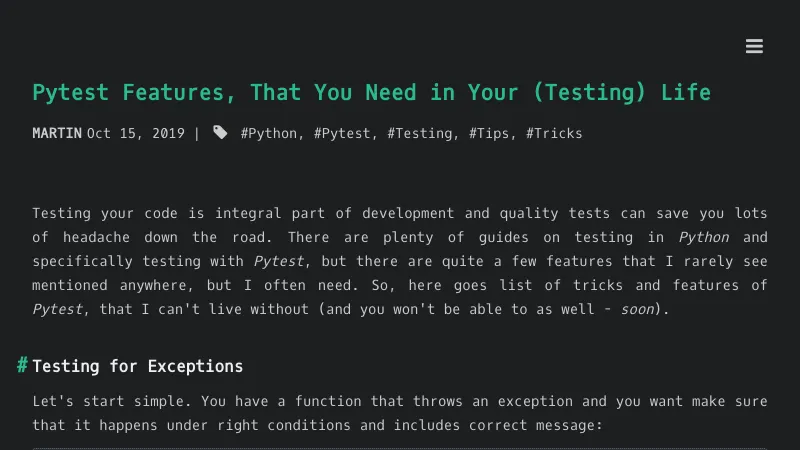Select the #Testing tag link
The width and height of the screenshot is (800, 450).
(420, 133)
